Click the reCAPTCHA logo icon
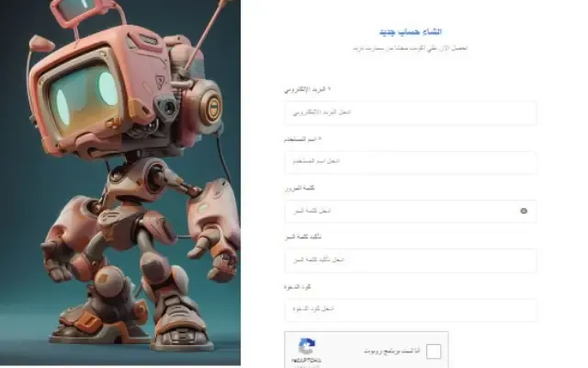The height and width of the screenshot is (368, 588). click(307, 346)
